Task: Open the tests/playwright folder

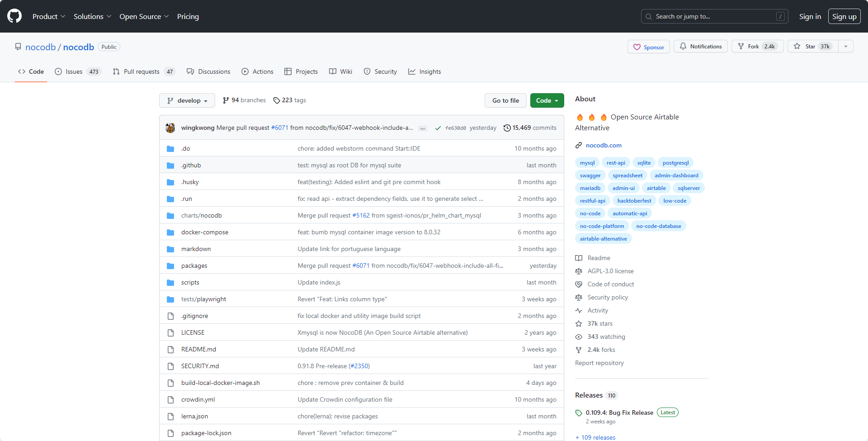Action: 203,299
